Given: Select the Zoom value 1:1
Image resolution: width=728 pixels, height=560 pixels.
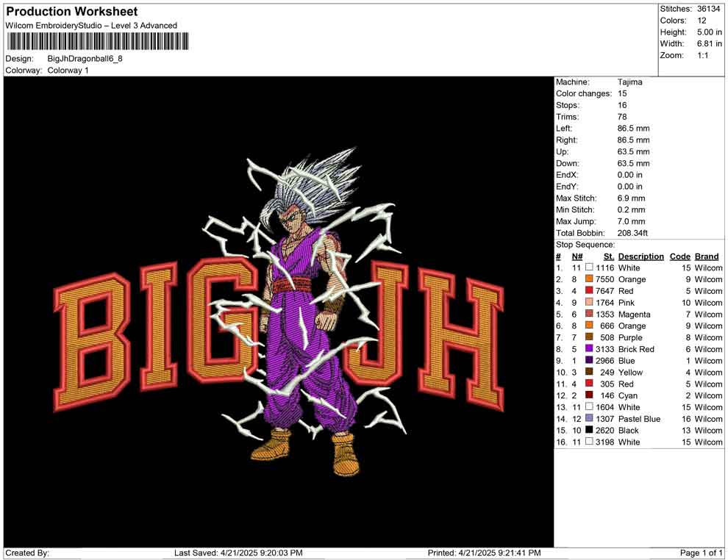Looking at the screenshot, I should pyautogui.click(x=703, y=55).
